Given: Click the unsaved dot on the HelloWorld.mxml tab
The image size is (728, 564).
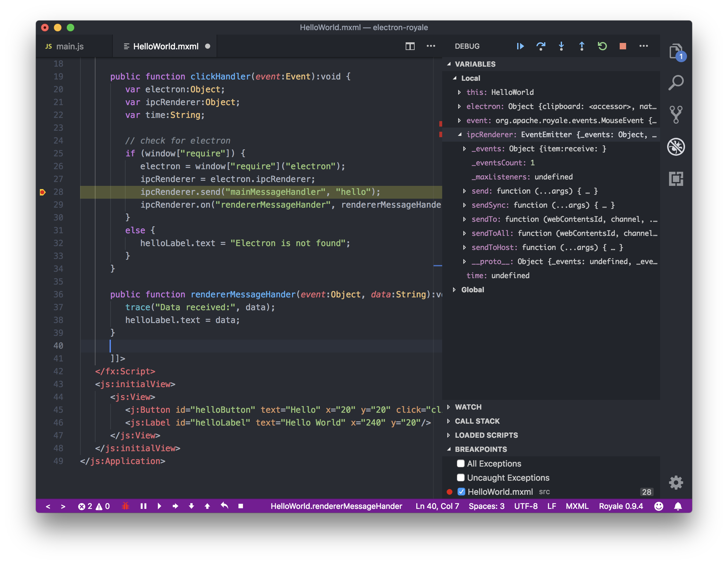Looking at the screenshot, I should coord(208,46).
